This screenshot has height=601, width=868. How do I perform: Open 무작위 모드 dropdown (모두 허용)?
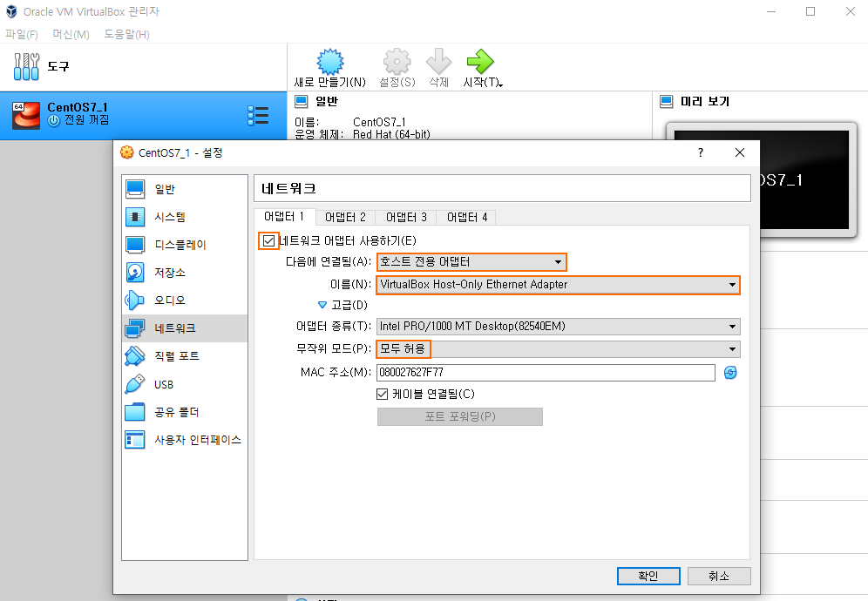558,349
